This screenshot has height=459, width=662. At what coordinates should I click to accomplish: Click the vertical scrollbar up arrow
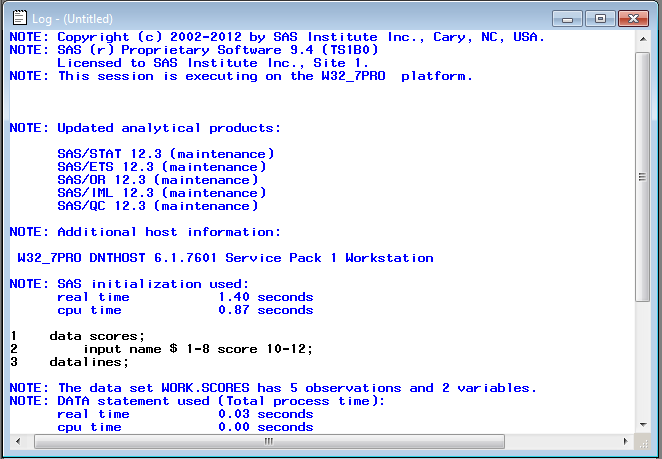tap(643, 39)
